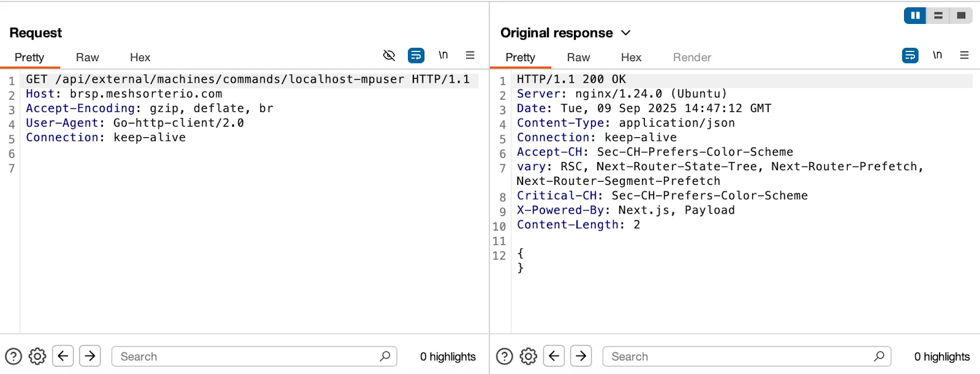
Task: Click the Critical-CH header line
Action: [x=662, y=196]
